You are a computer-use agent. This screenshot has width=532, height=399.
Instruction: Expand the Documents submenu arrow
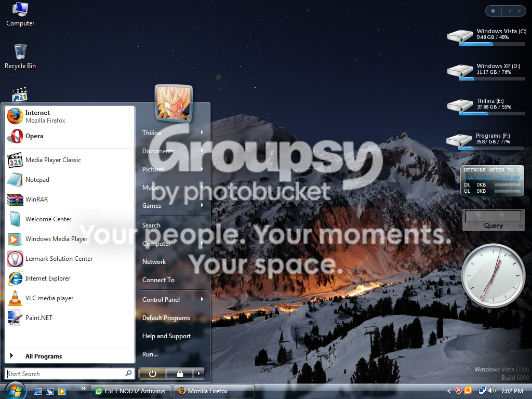202,151
